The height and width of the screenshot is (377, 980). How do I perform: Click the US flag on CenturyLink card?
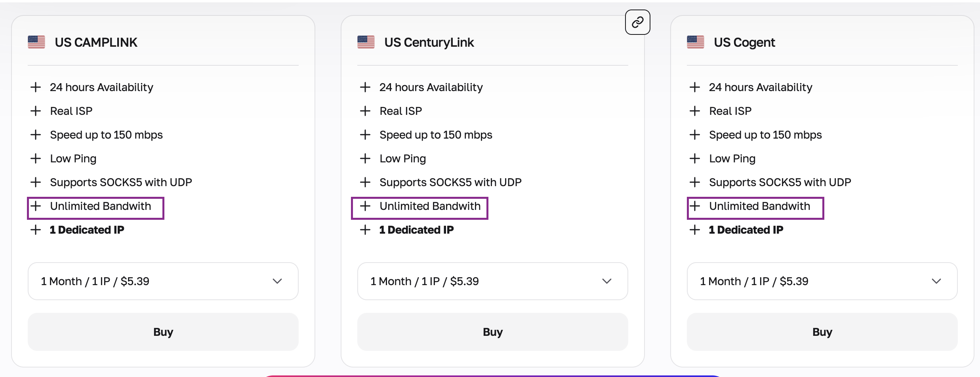[366, 42]
